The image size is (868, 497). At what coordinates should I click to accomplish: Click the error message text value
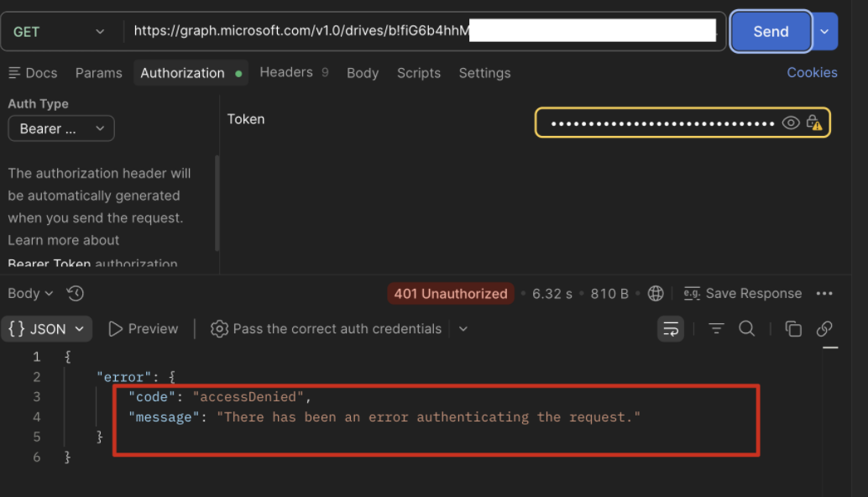428,416
